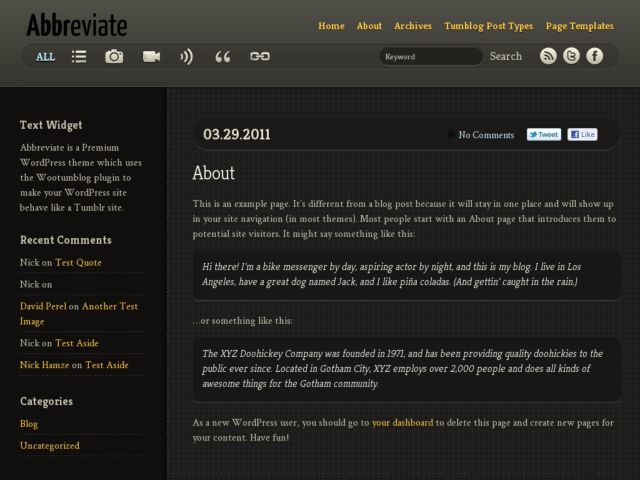Open Test Aside link by Nick Hamze
This screenshot has width=640, height=480.
(x=107, y=365)
